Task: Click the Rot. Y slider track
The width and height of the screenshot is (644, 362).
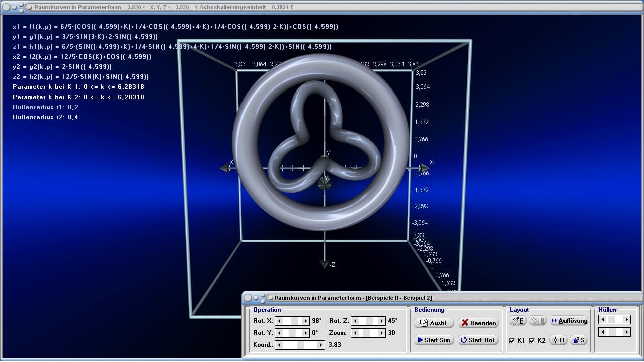Action: (x=292, y=333)
